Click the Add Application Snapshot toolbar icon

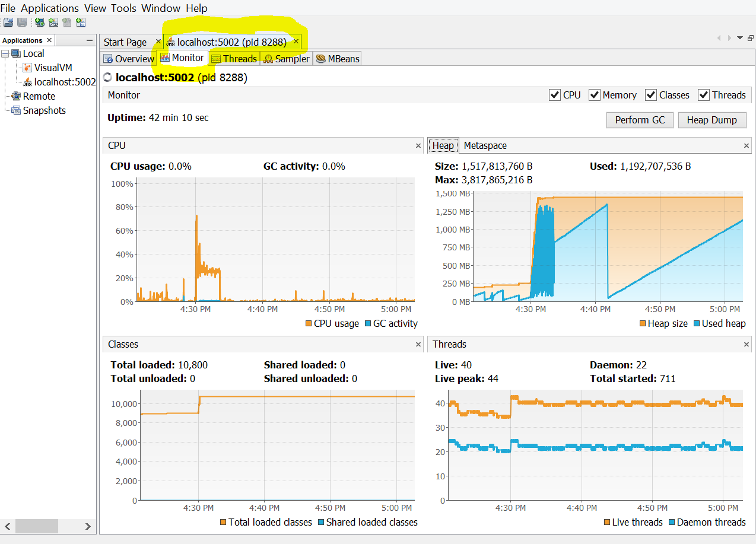(x=80, y=22)
